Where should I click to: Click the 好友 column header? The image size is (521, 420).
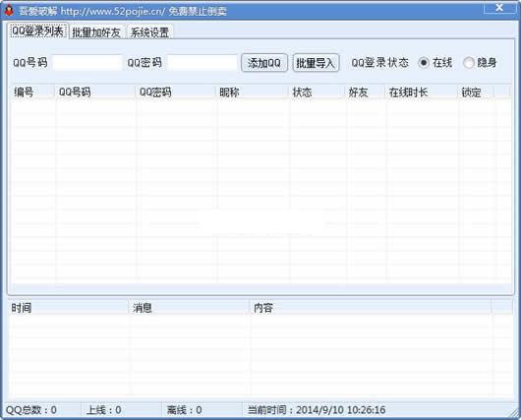(x=366, y=92)
